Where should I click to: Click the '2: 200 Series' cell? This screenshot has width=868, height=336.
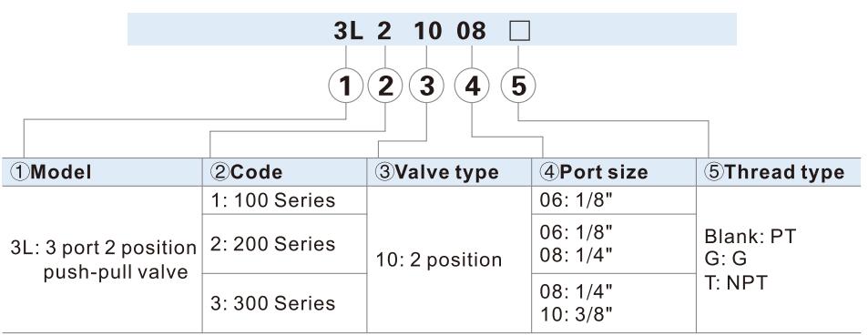[284, 244]
